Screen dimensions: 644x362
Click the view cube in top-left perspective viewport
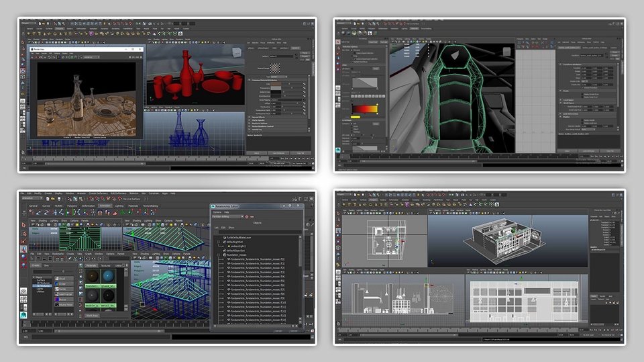tap(237, 52)
